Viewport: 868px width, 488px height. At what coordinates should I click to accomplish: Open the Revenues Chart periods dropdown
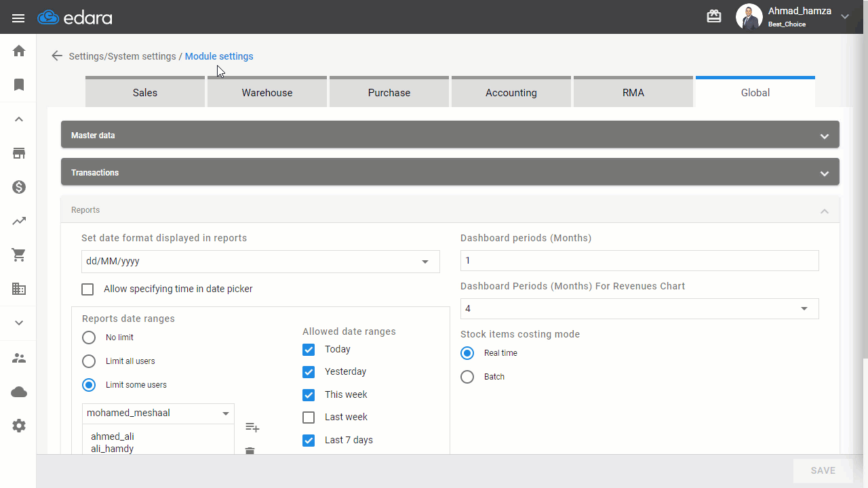pyautogui.click(x=639, y=309)
